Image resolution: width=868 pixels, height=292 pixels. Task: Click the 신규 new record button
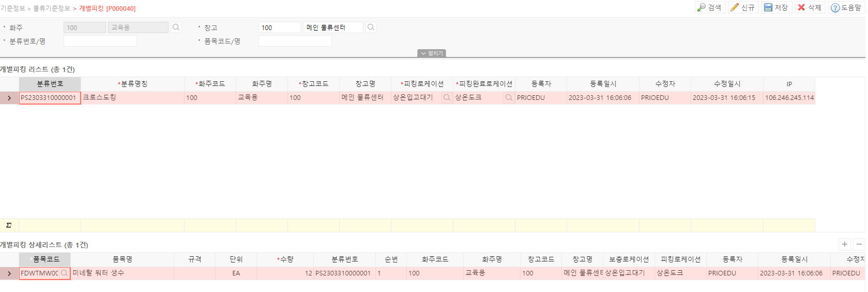(742, 7)
